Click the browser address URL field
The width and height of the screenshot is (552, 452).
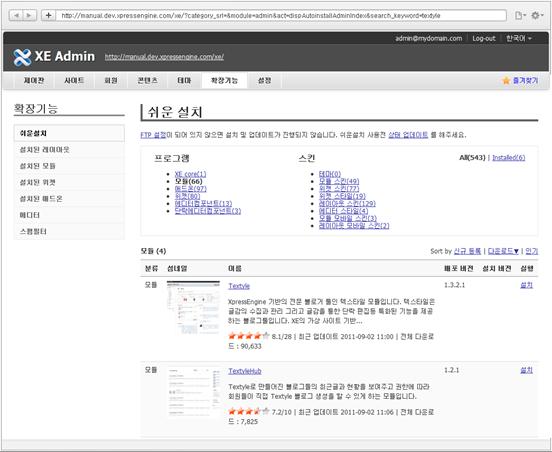(x=281, y=15)
